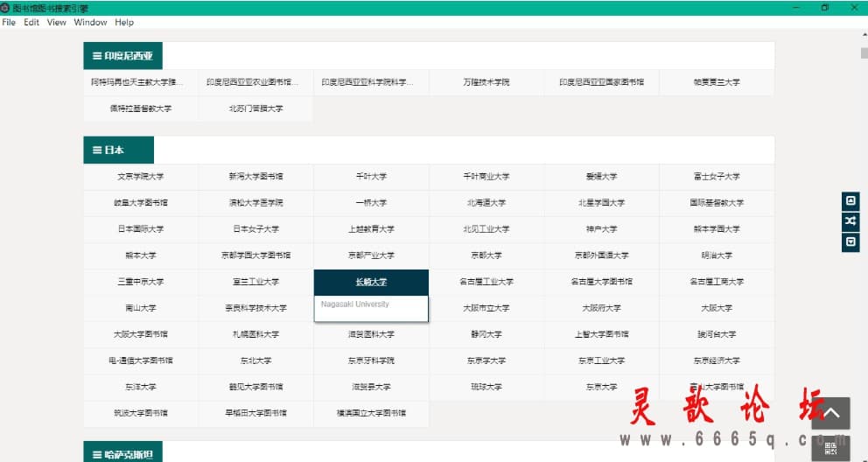
Task: Click 东北大学
Action: 255,360
